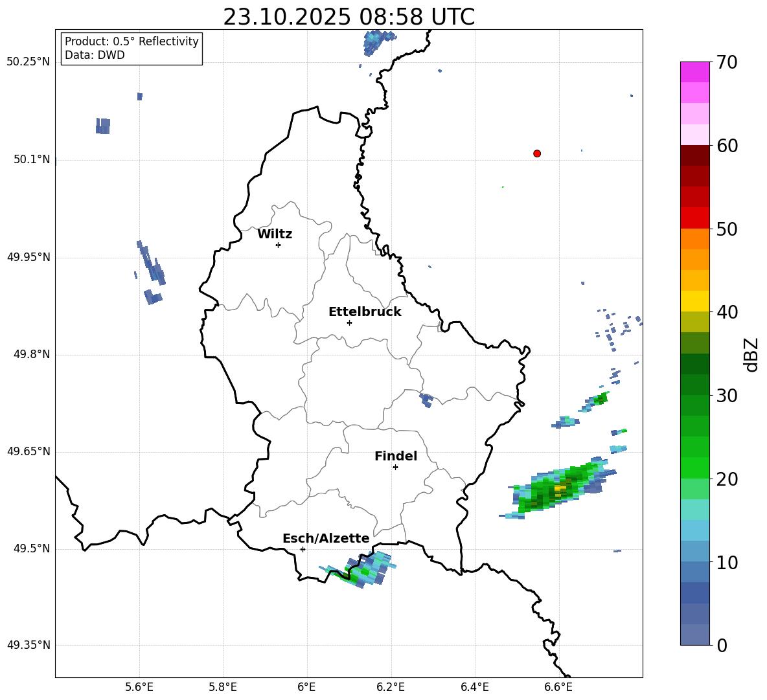Click the colorbar label 60
767x700 pixels.
(727, 146)
